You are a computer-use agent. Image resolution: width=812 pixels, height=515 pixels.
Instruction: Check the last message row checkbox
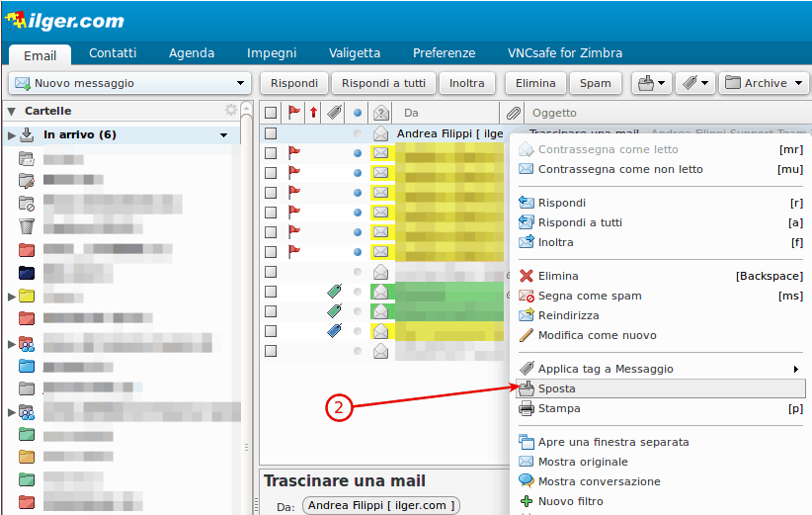click(271, 351)
